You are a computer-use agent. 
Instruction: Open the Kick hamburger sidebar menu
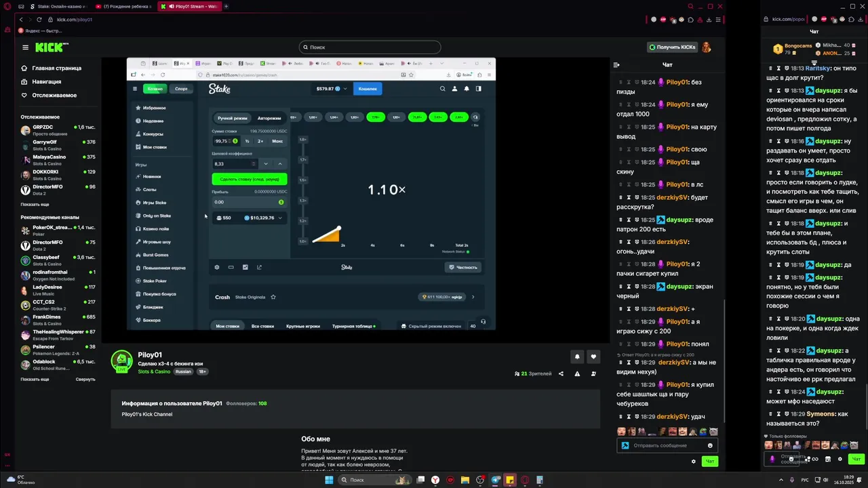(25, 47)
